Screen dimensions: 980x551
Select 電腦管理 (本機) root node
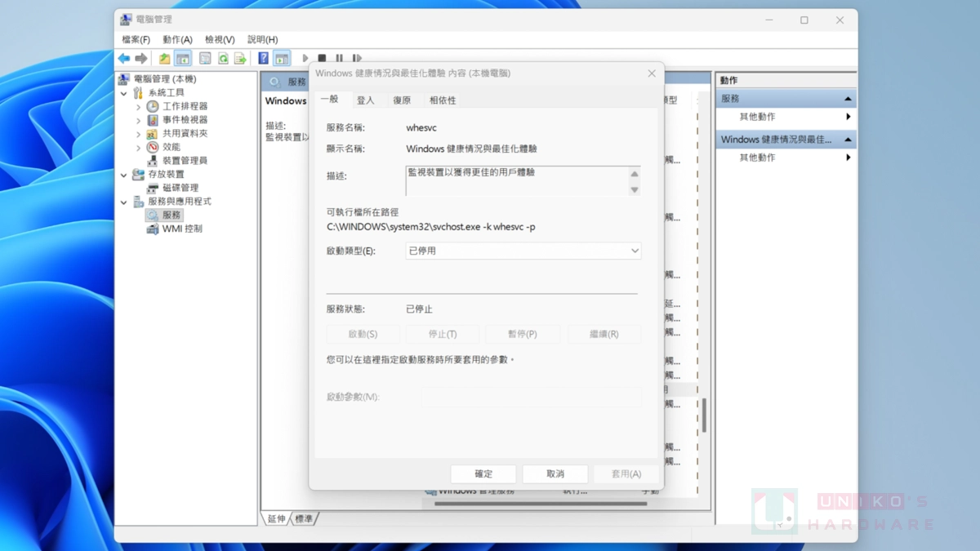pyautogui.click(x=164, y=79)
